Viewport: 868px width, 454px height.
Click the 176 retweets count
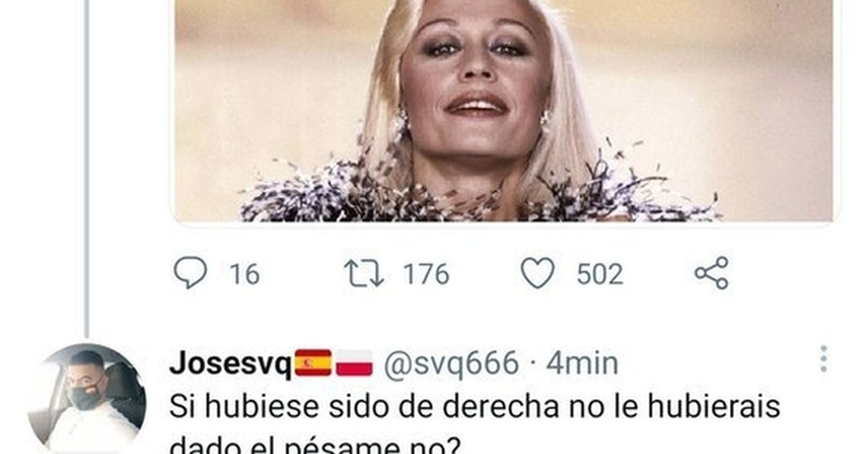coord(426,274)
